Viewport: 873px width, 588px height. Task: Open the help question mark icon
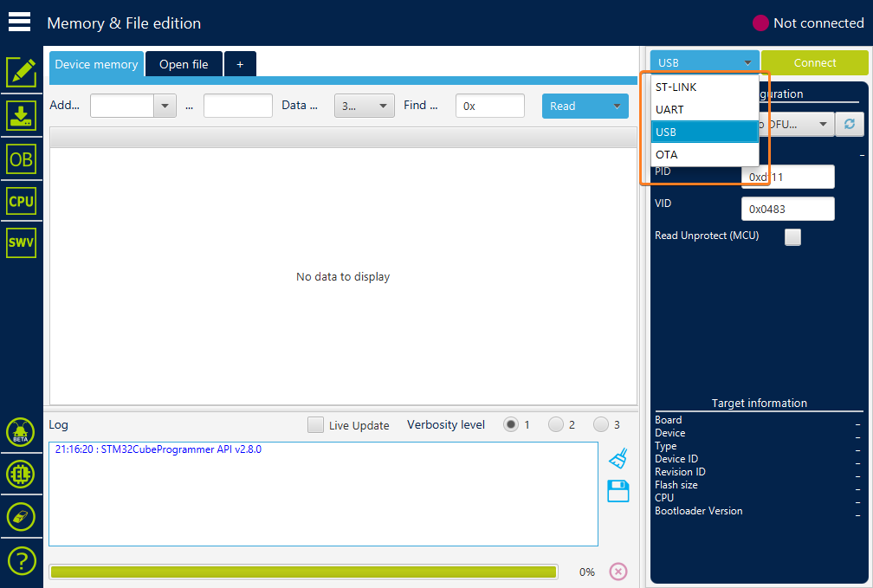(21, 561)
